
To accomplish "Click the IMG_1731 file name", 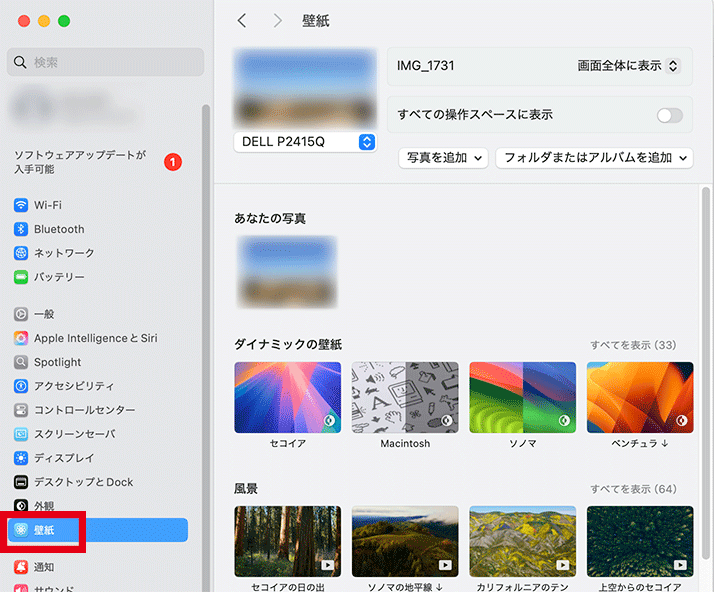I will 425,66.
